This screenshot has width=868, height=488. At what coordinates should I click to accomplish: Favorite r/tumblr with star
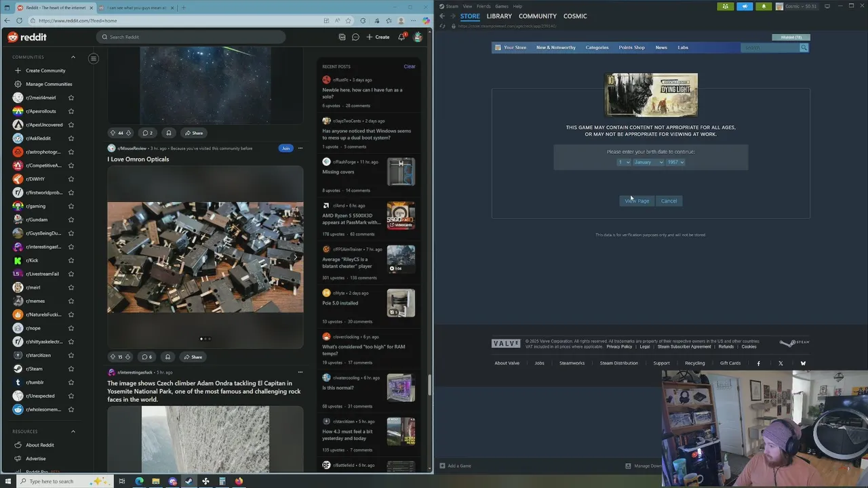(71, 382)
